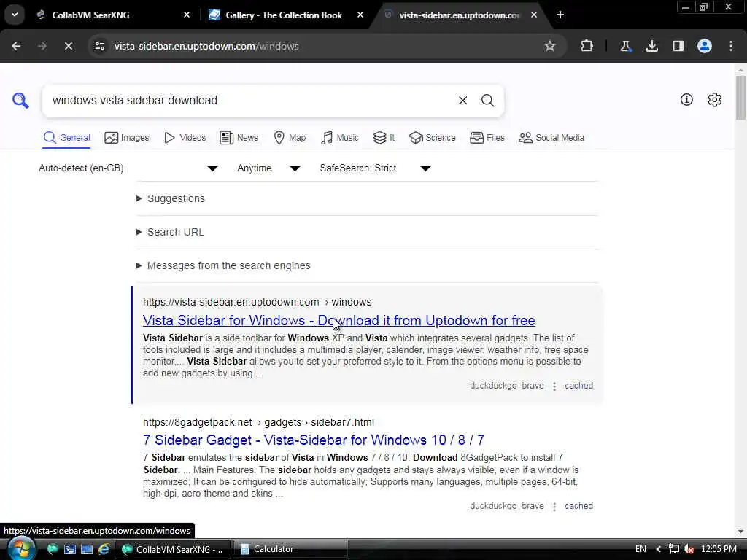Open the Preferences gear icon
The image size is (747, 560).
[715, 99]
